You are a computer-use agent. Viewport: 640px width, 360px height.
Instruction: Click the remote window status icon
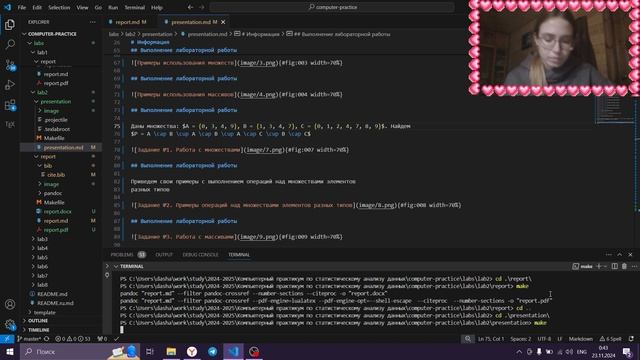7,339
